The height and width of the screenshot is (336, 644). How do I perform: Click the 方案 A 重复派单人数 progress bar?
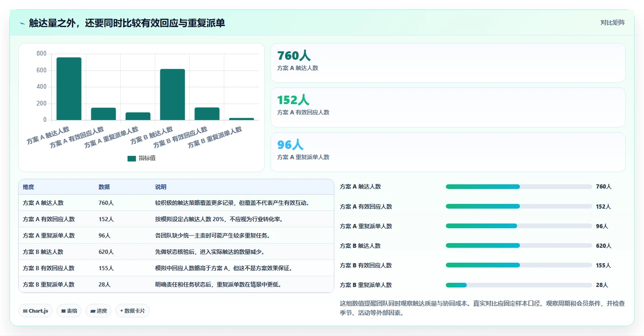[x=519, y=226]
